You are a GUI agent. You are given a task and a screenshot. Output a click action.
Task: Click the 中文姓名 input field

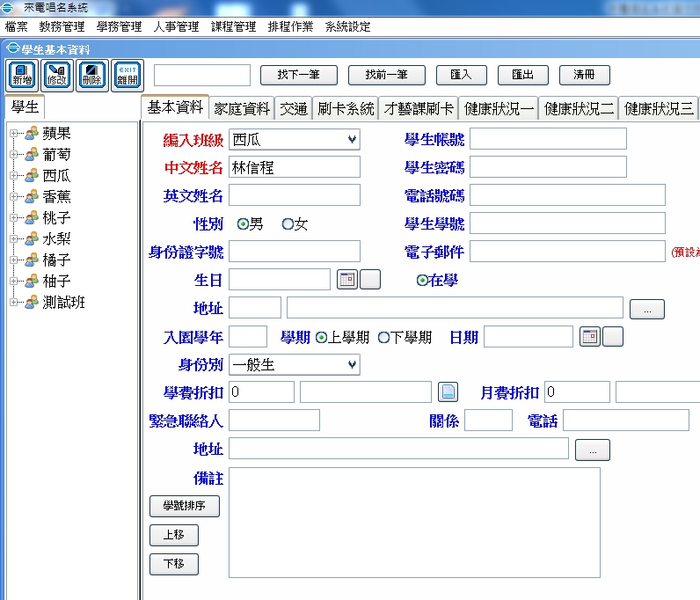pos(294,167)
